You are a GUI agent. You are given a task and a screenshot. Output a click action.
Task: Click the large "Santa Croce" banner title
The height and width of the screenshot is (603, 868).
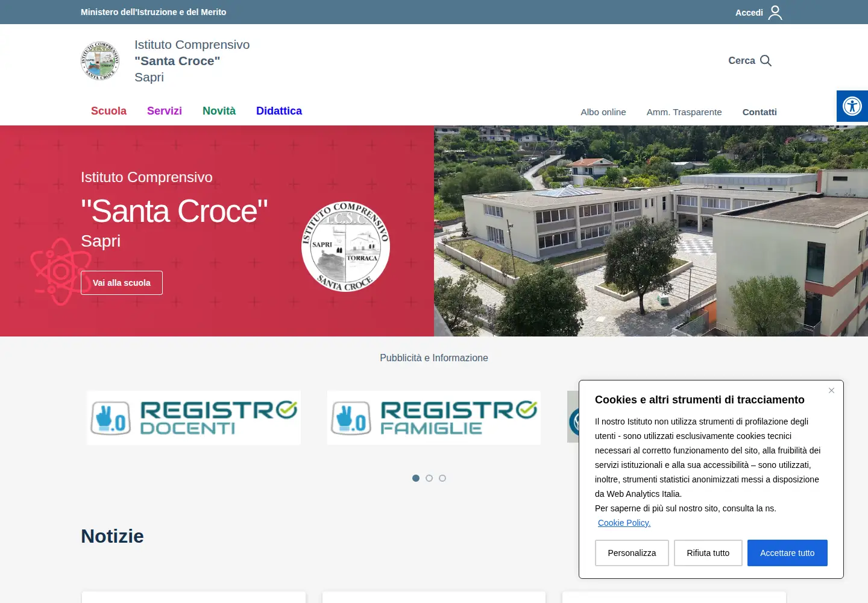174,211
